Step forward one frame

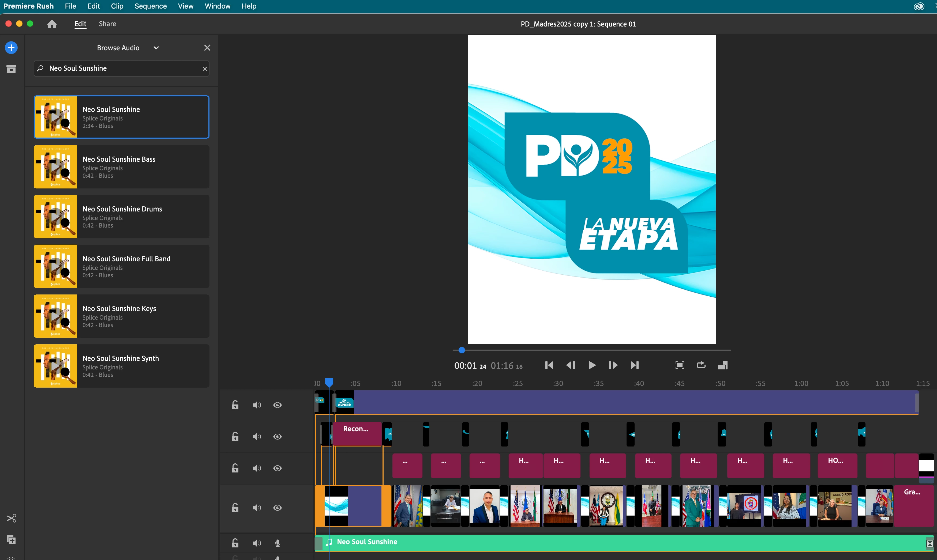pyautogui.click(x=613, y=365)
